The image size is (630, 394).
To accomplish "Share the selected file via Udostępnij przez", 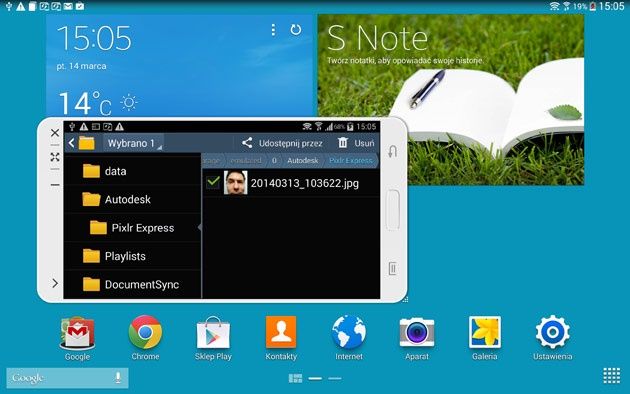I will click(282, 143).
